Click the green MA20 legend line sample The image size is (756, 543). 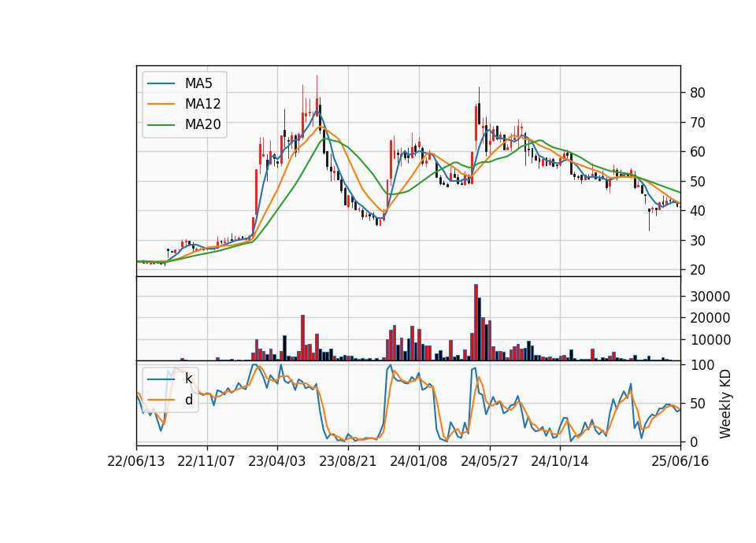tap(161, 125)
